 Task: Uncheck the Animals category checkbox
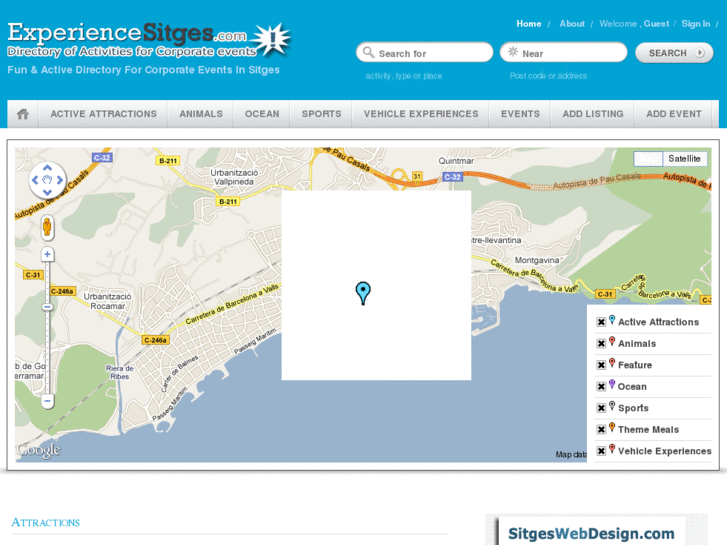coord(601,343)
